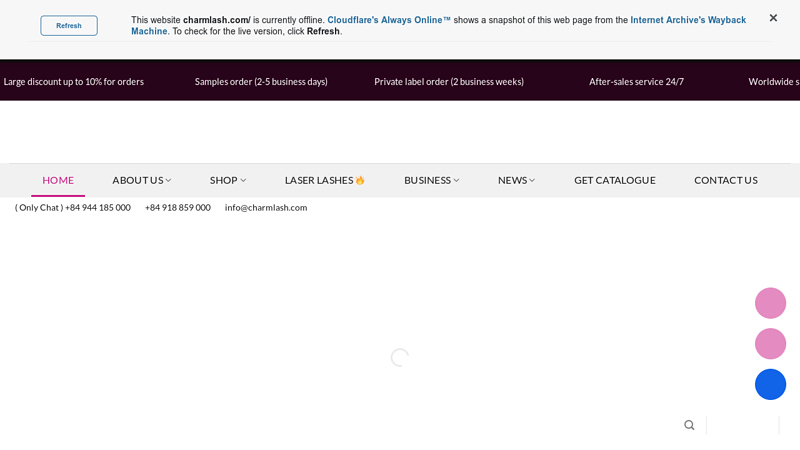Viewport: 800px width, 450px height.
Task: Click the info@charmlash.com email link
Action: tap(266, 208)
